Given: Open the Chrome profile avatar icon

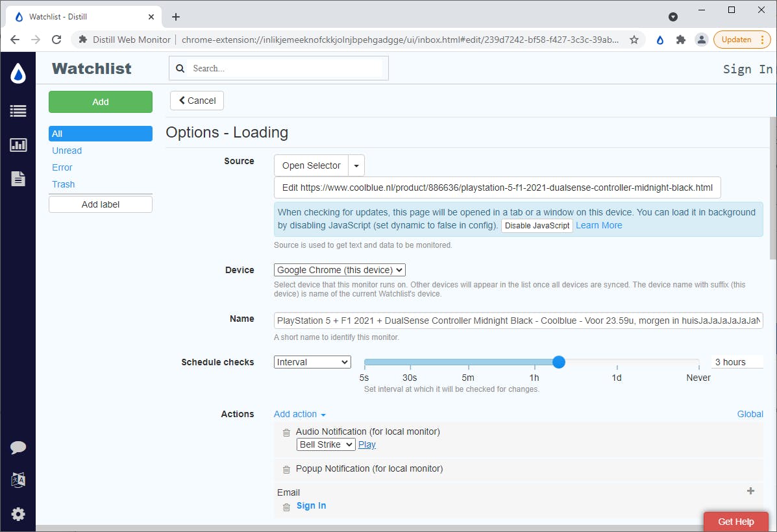Looking at the screenshot, I should click(x=701, y=40).
